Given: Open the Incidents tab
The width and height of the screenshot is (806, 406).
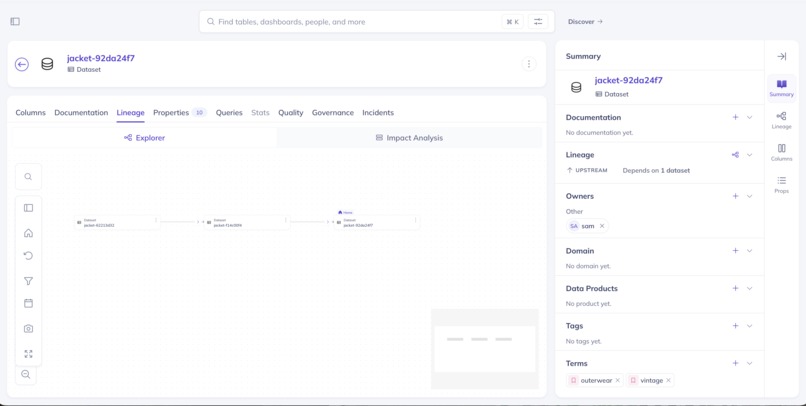Looking at the screenshot, I should tap(378, 113).
